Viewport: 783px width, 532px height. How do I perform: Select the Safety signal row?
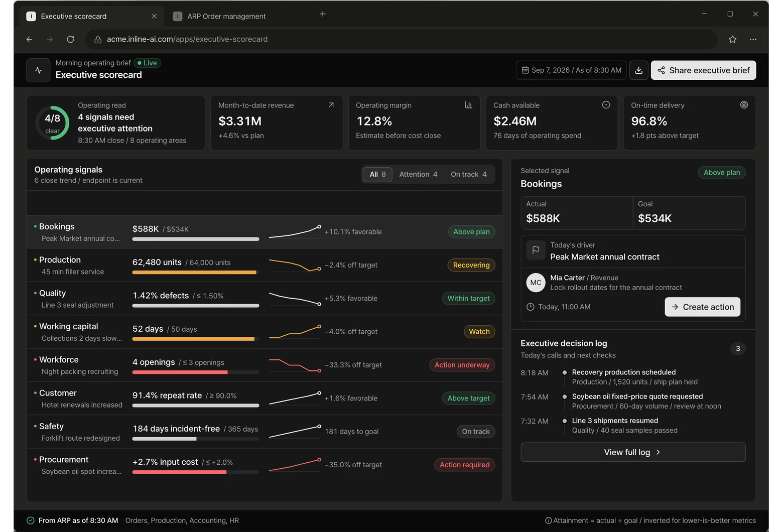pyautogui.click(x=265, y=432)
